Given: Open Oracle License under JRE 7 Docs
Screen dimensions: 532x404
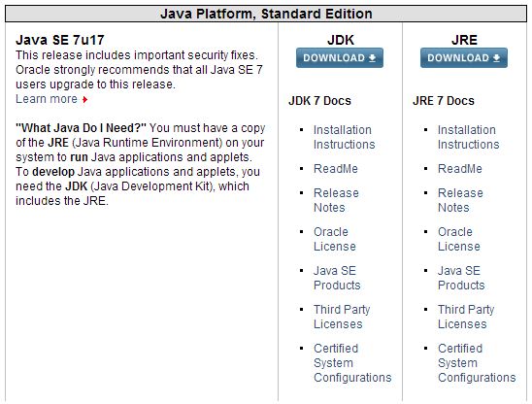Looking at the screenshot, I should point(459,239).
